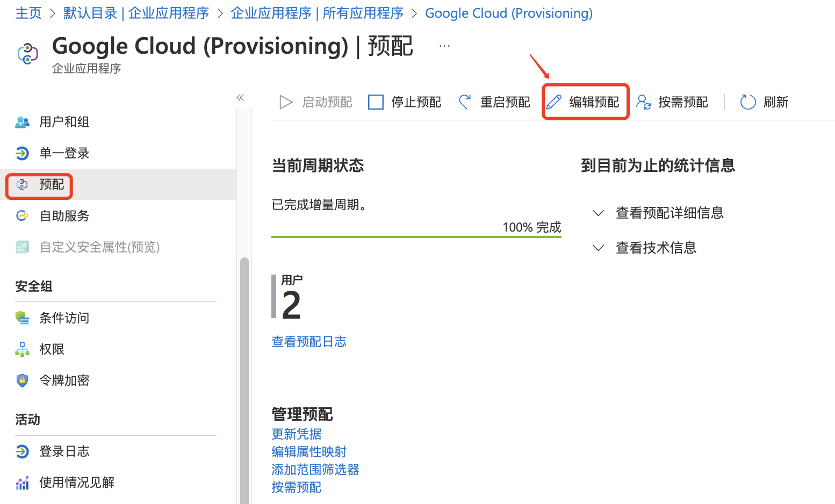Click the 权限 hierarchy icon
This screenshot has height=504, width=835.
click(x=22, y=349)
